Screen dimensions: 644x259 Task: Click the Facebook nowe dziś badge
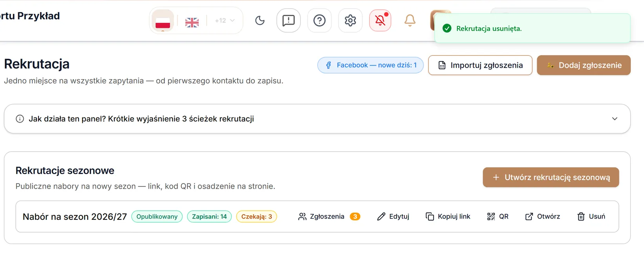370,65
